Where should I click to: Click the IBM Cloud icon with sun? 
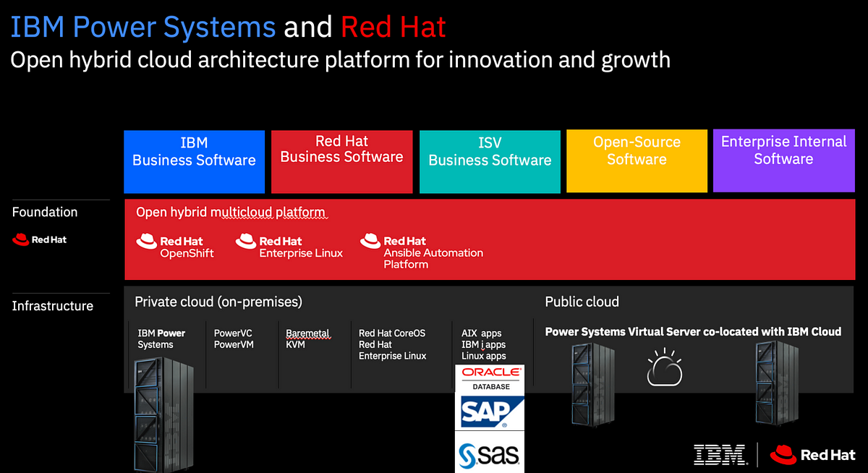pos(664,367)
